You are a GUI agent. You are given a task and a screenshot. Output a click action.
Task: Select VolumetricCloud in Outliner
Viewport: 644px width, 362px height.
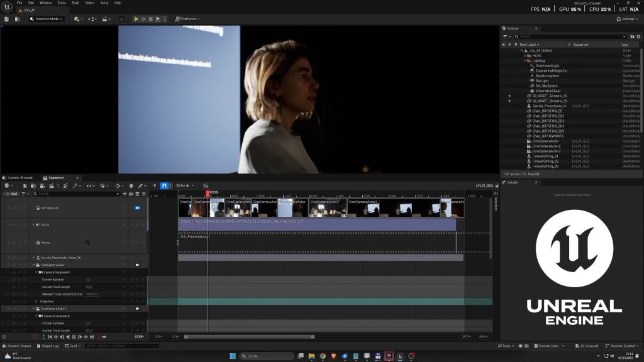click(548, 90)
